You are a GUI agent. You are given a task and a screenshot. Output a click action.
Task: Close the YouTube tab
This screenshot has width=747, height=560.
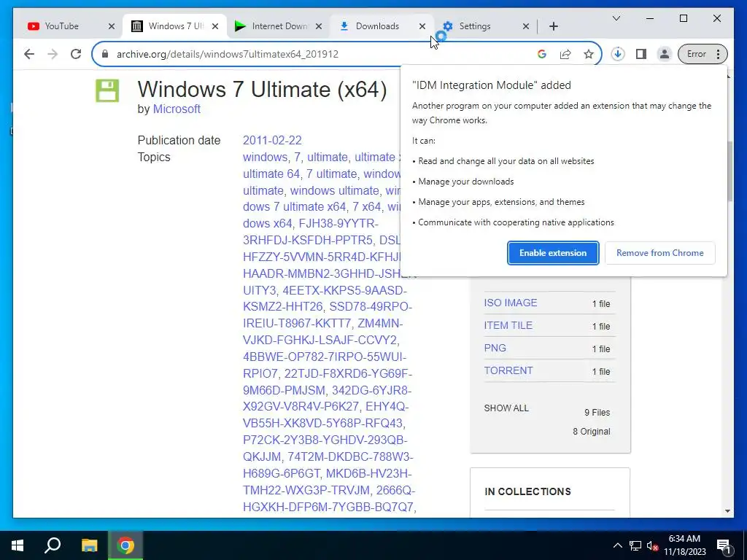[112, 26]
